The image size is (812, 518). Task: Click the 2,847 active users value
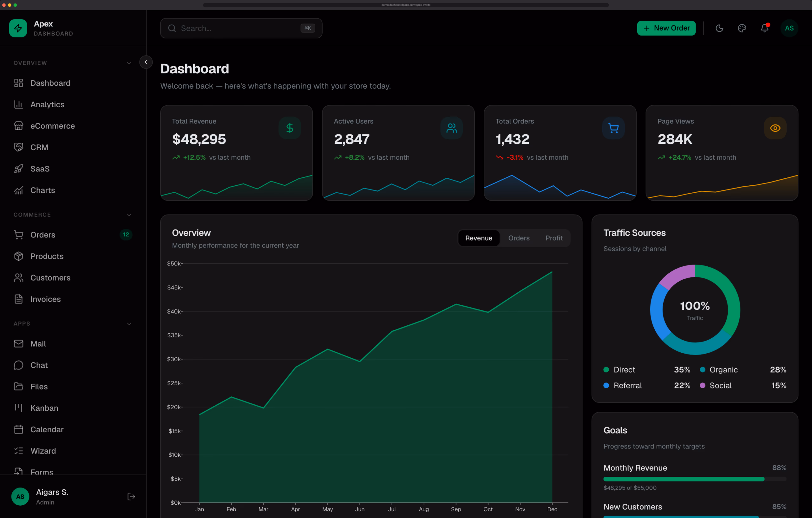point(351,139)
